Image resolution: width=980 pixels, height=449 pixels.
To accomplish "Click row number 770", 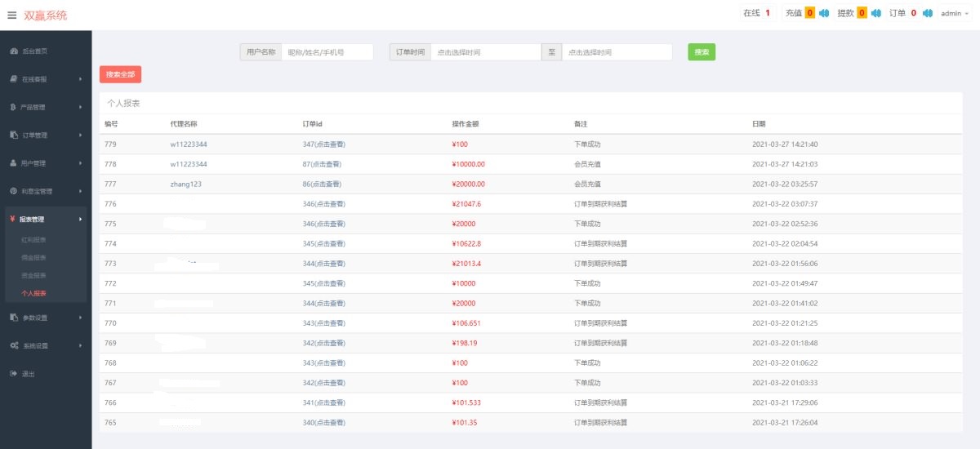I will [x=110, y=322].
